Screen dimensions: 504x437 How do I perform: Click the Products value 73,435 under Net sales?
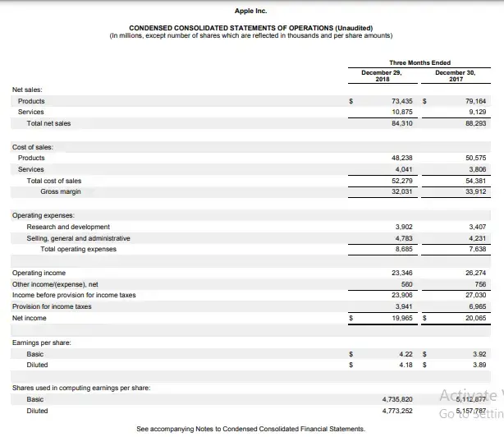(401, 101)
